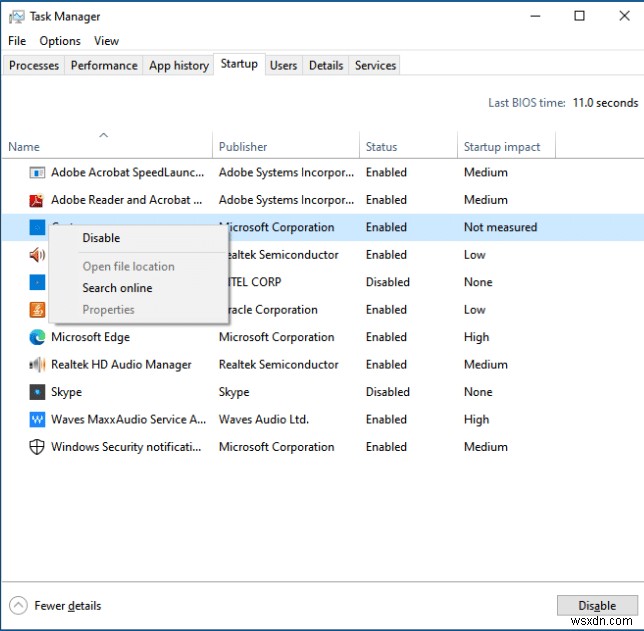Image resolution: width=644 pixels, height=631 pixels.
Task: Maximize the Task Manager window
Action: (x=579, y=16)
